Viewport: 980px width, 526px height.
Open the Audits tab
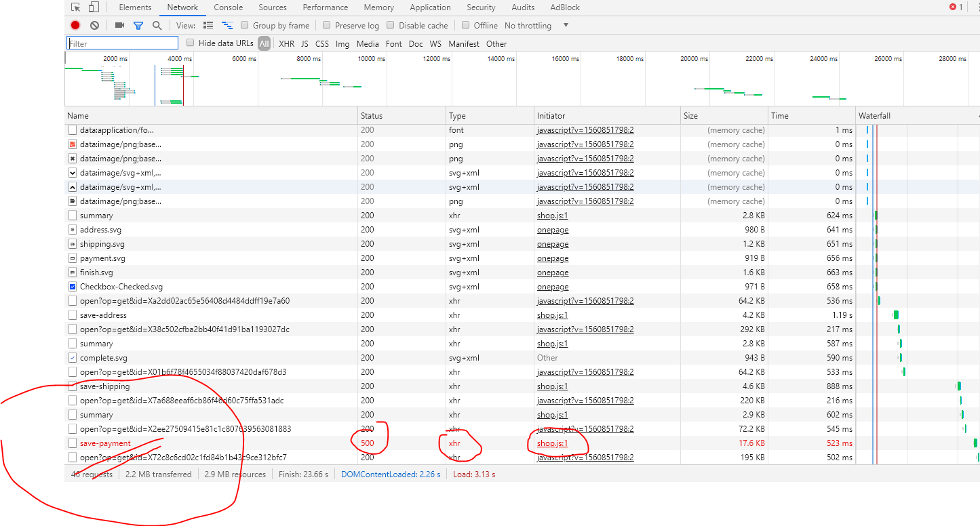click(x=523, y=7)
